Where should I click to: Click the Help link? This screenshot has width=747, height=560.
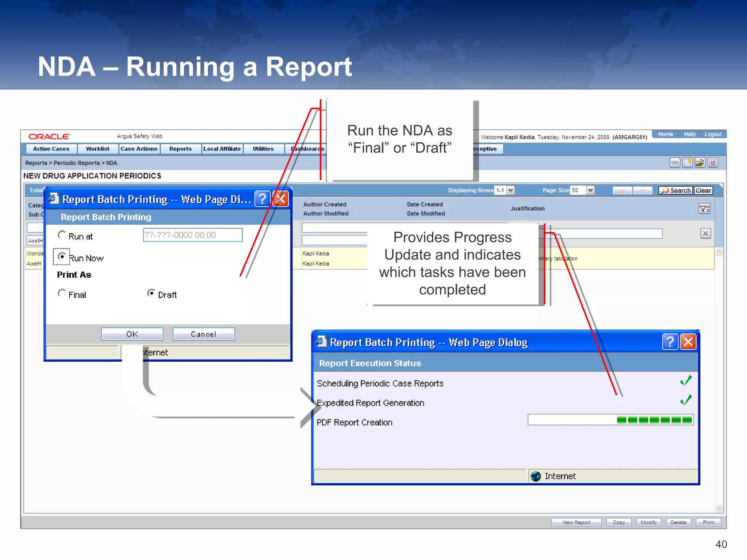[x=690, y=134]
